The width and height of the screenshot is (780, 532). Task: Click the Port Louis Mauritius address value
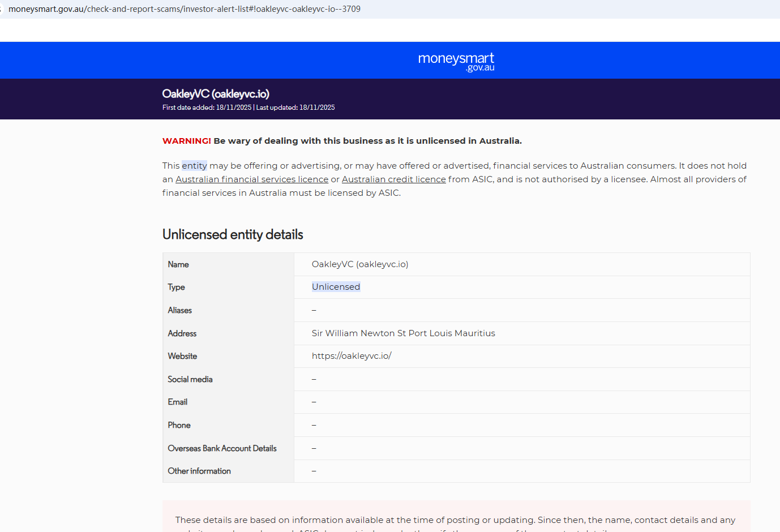click(x=403, y=333)
